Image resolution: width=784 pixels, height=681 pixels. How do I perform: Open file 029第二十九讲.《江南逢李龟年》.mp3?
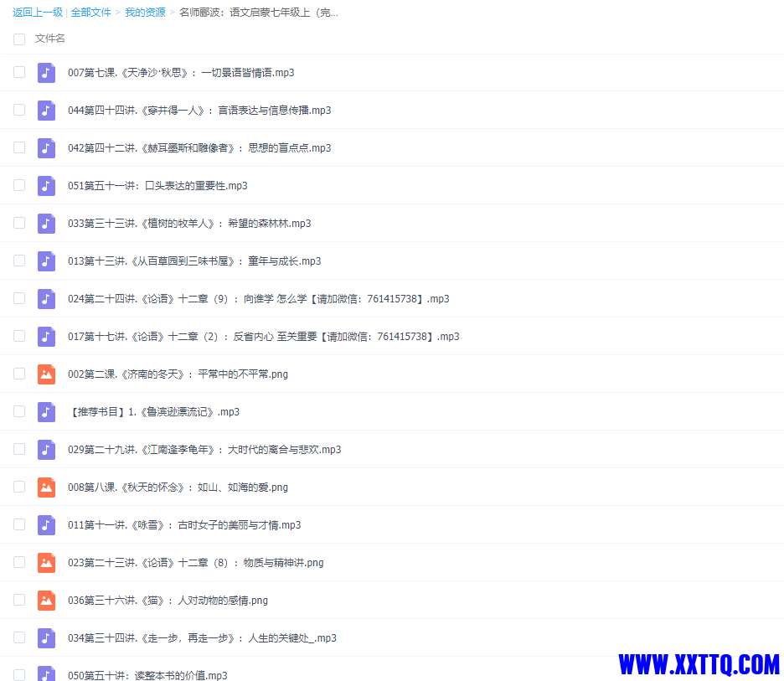click(x=204, y=450)
